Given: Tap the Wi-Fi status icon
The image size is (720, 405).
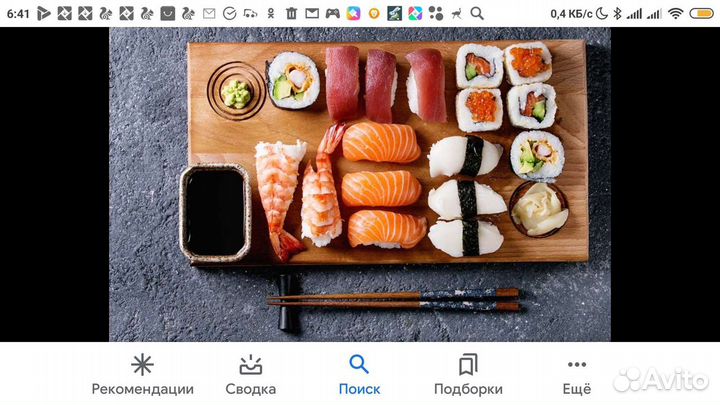Looking at the screenshot, I should pos(675,14).
